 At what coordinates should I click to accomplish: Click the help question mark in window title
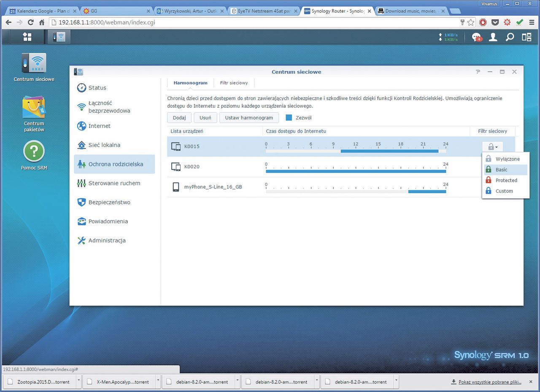tap(478, 72)
